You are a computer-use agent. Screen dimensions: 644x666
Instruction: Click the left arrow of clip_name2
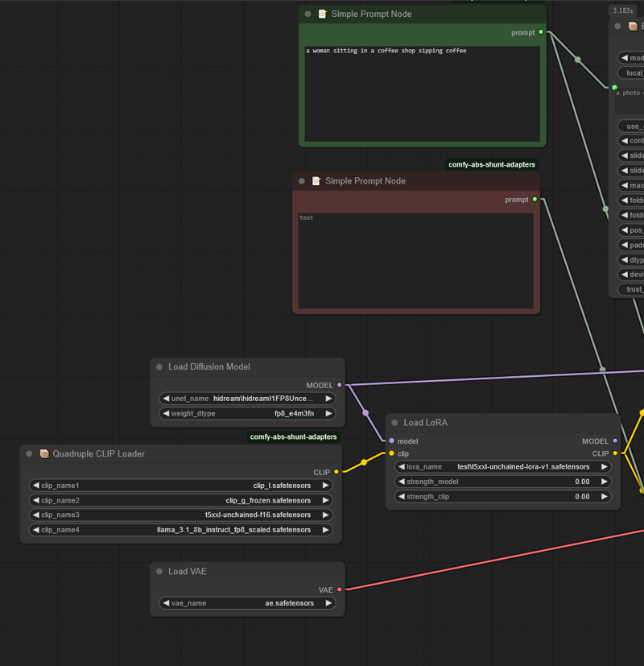click(35, 500)
